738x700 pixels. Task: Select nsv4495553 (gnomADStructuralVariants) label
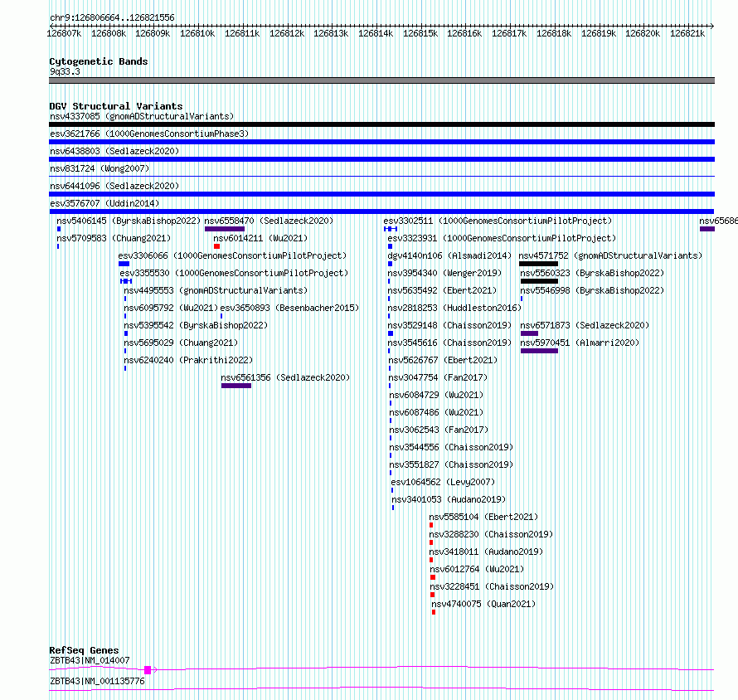click(x=216, y=290)
